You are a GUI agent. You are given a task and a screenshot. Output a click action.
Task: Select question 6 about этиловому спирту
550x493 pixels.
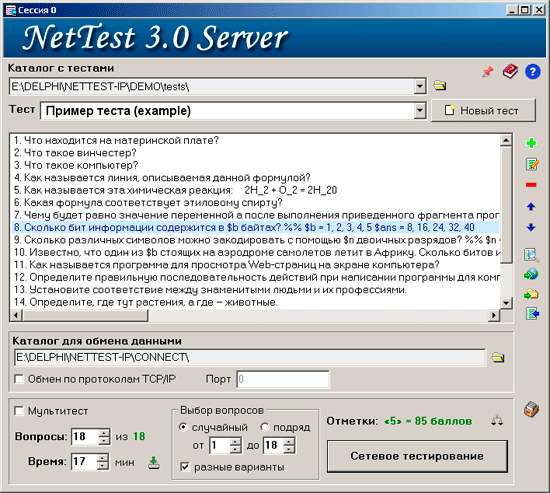point(255,202)
